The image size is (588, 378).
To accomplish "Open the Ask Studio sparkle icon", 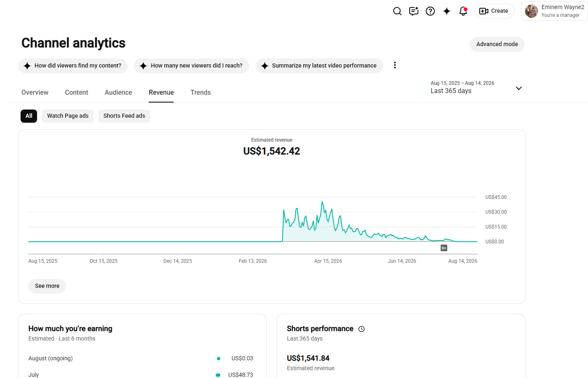I will point(447,11).
